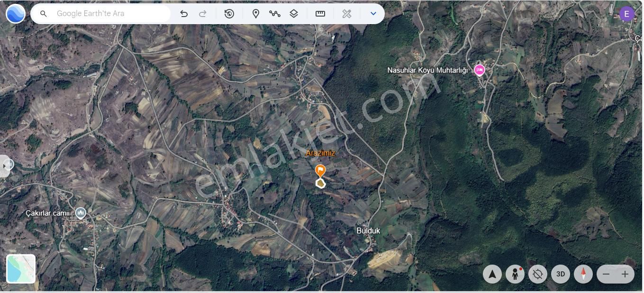644x293 pixels.
Task: Enable Street View with the pegman
Action: [x=515, y=274]
